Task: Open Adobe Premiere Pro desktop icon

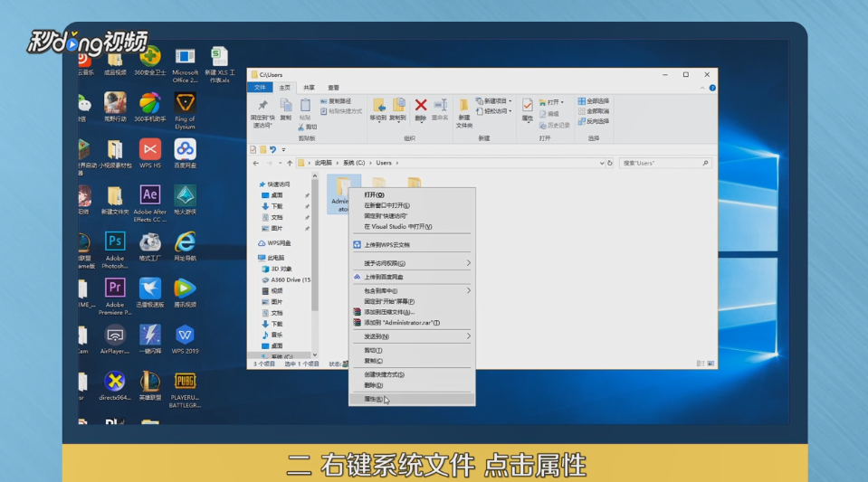Action: click(x=115, y=296)
